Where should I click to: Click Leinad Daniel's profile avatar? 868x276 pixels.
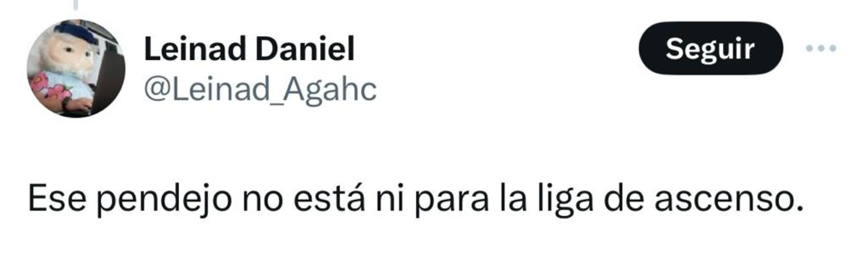coord(76,68)
